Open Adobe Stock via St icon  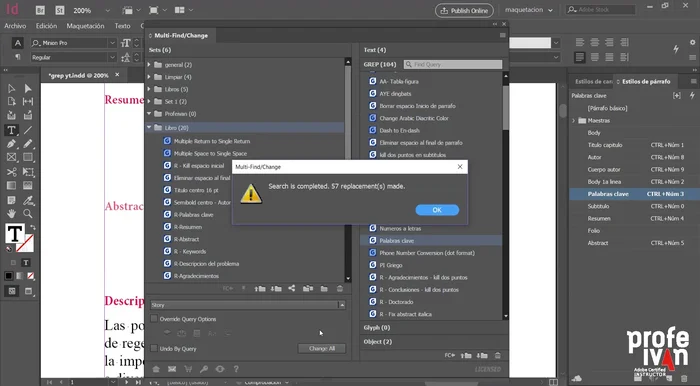point(59,10)
